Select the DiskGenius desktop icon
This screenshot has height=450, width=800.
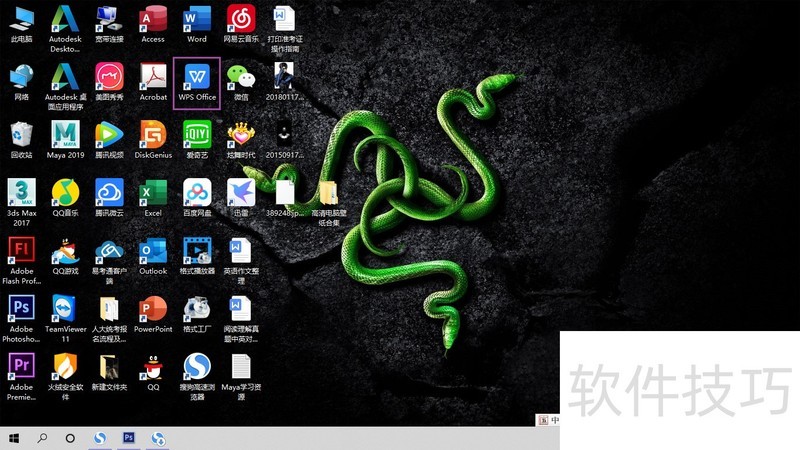coord(153,140)
